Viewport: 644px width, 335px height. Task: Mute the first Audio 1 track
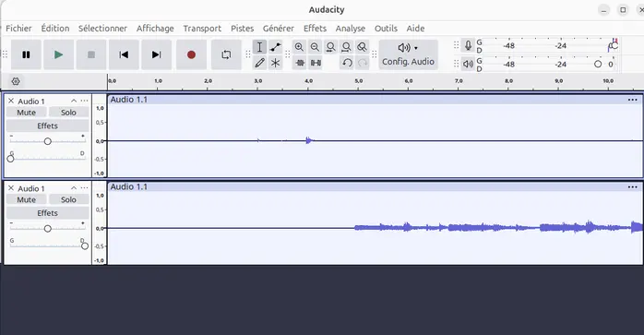(x=26, y=113)
